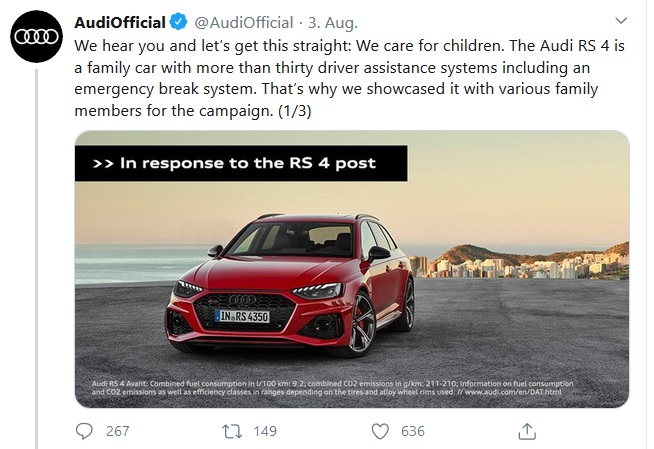This screenshot has width=654, height=449.
Task: Click the 636 likes count
Action: click(412, 431)
